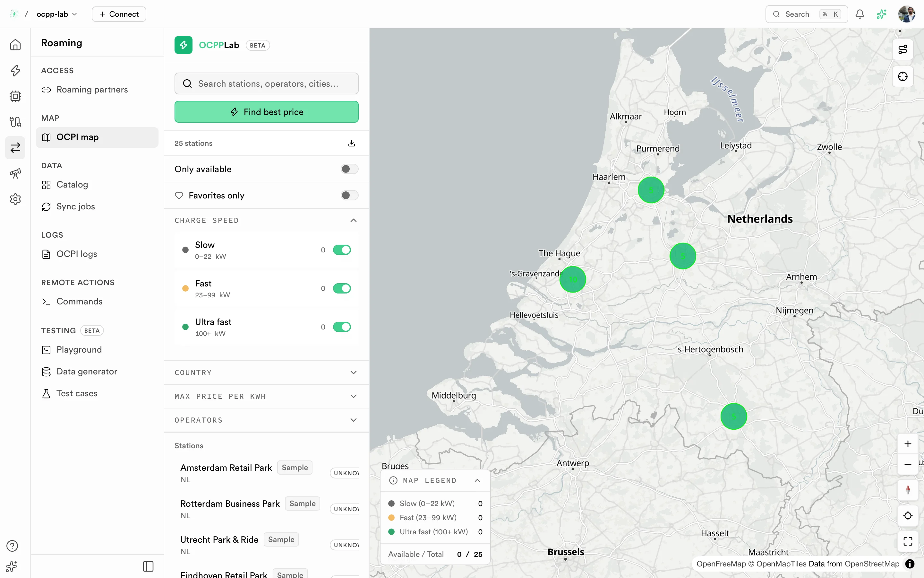Disable the Fast 23–99 kW toggle

pyautogui.click(x=342, y=288)
